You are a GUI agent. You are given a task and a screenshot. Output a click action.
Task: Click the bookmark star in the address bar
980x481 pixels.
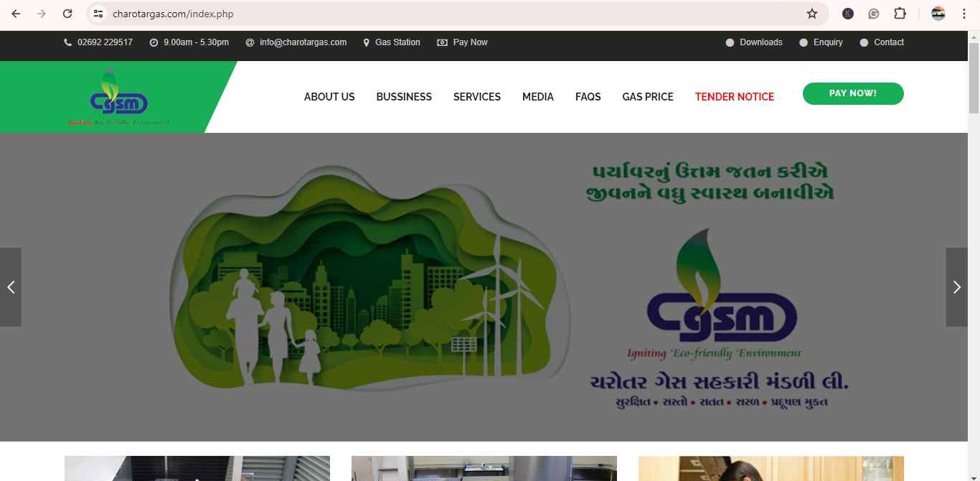point(811,13)
